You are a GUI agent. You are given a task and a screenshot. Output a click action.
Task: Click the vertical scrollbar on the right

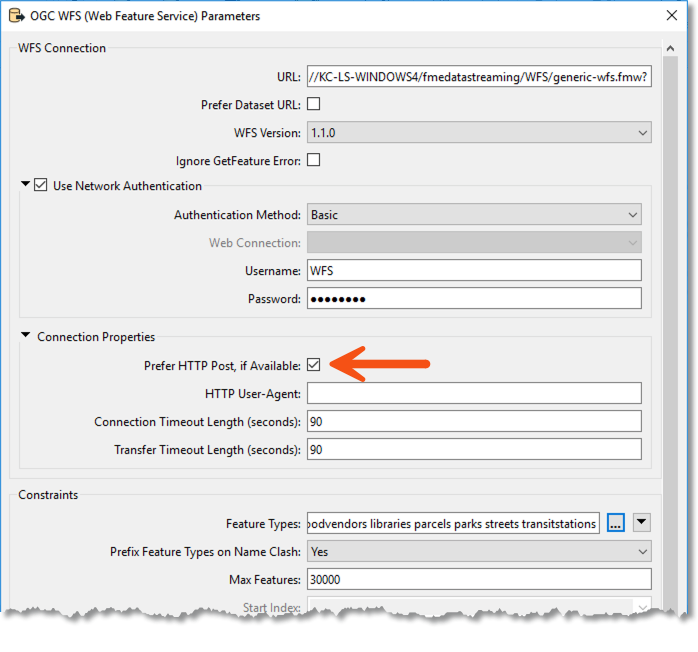coord(669,300)
